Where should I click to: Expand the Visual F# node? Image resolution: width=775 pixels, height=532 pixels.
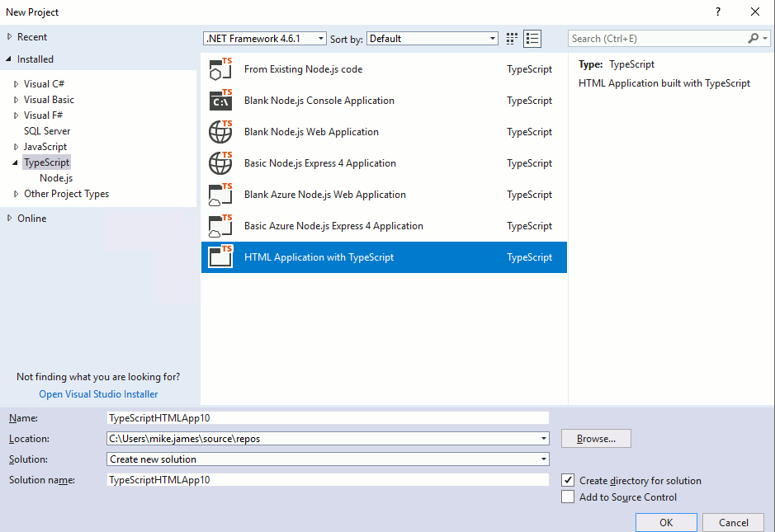click(x=16, y=115)
